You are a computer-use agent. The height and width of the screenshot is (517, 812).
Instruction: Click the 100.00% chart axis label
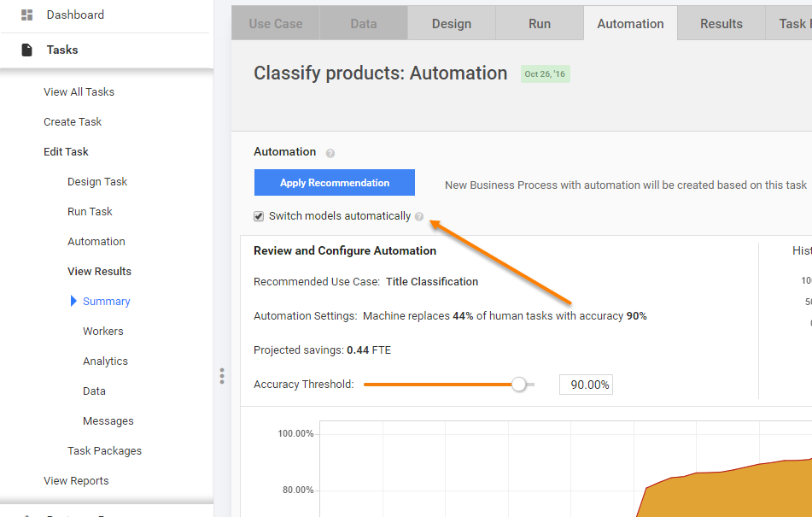(295, 433)
